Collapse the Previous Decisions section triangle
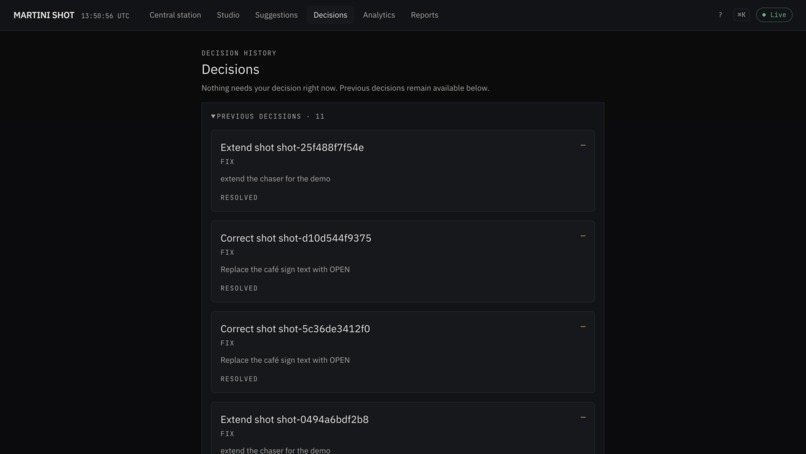The image size is (806, 454). click(x=213, y=116)
